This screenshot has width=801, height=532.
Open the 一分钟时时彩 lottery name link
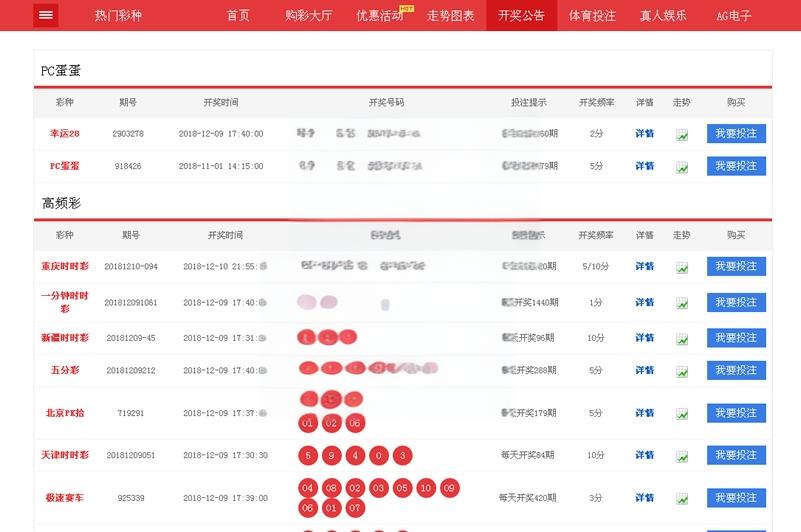point(65,302)
